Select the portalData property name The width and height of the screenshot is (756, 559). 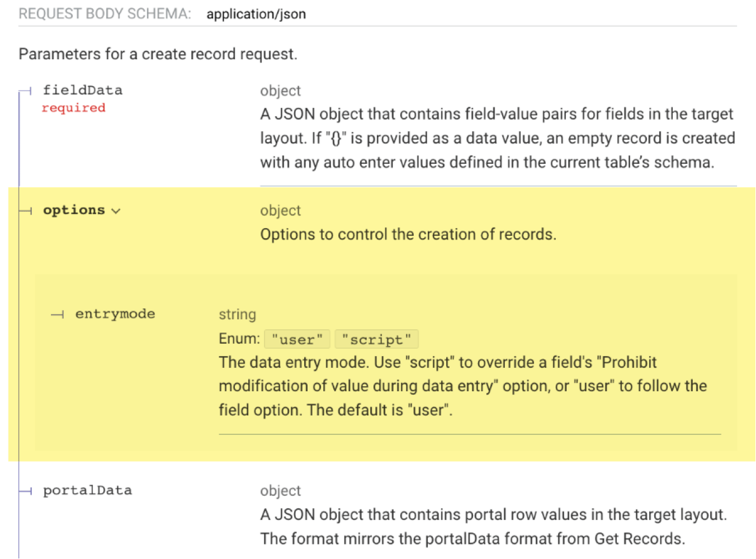(x=88, y=490)
